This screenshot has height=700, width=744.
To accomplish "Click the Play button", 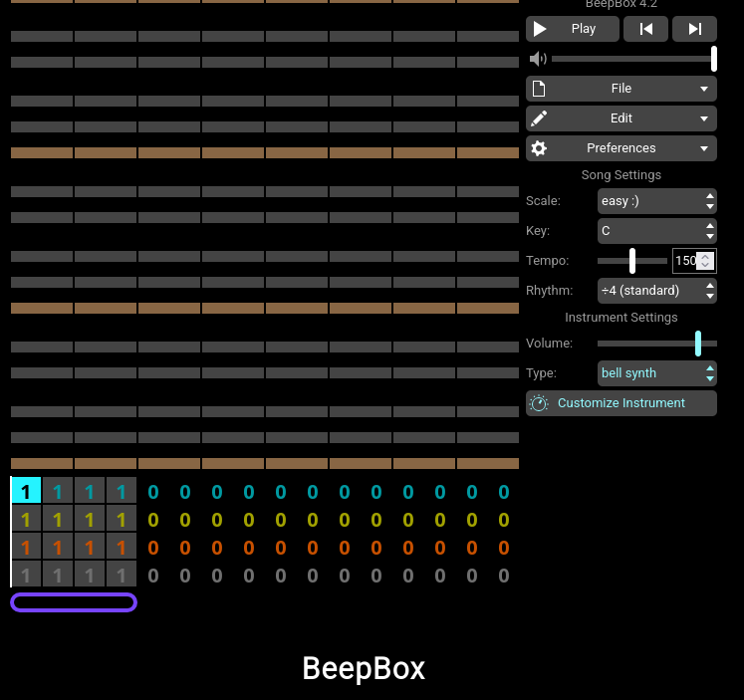I will [x=573, y=29].
